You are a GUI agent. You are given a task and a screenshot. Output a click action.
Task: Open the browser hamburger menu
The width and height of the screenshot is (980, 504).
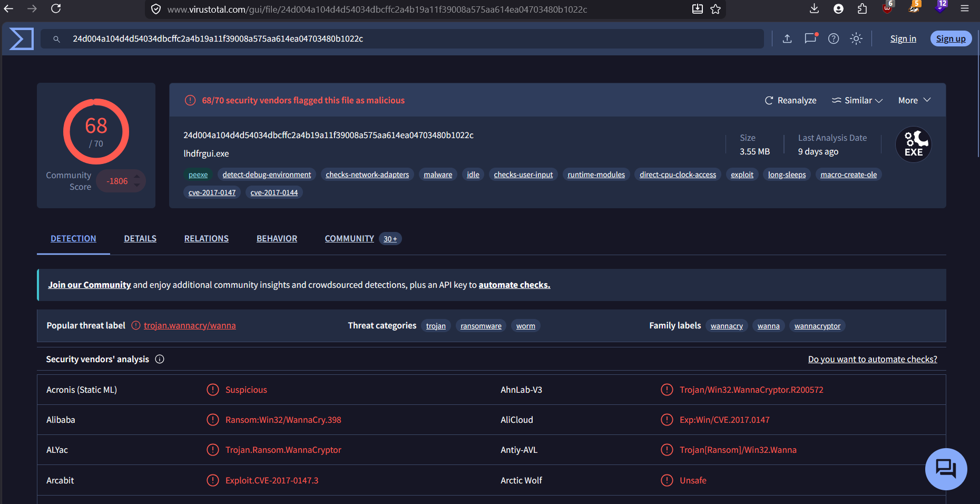coord(965,8)
